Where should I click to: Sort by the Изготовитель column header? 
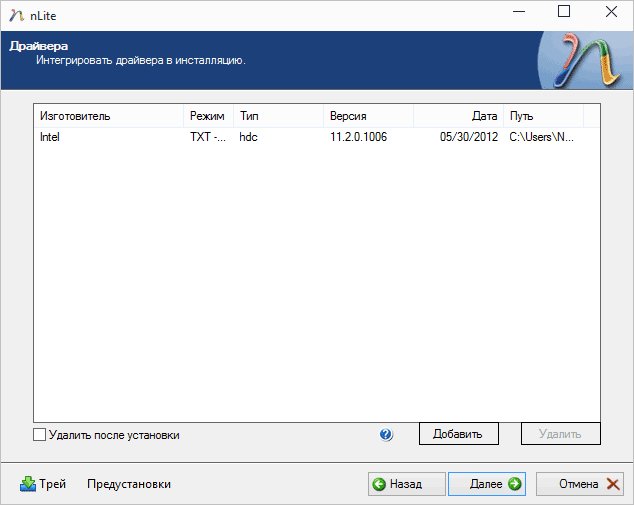(x=109, y=116)
